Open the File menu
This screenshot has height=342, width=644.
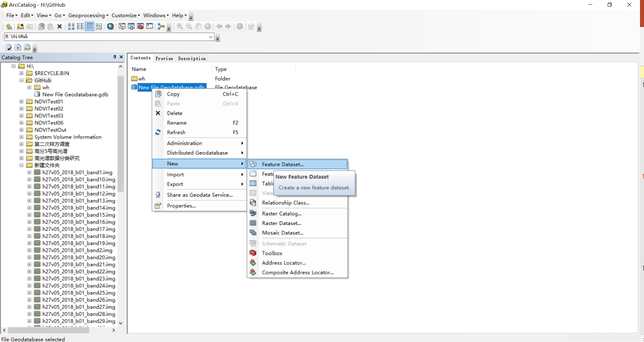click(12, 15)
